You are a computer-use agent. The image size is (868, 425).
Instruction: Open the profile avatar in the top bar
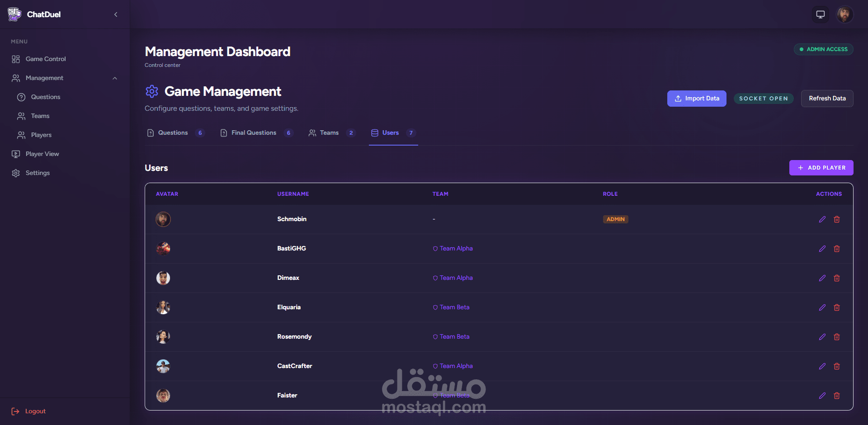coord(844,14)
